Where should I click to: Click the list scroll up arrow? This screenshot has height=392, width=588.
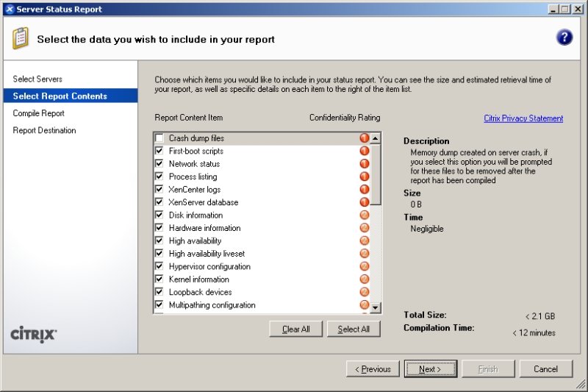pos(376,138)
